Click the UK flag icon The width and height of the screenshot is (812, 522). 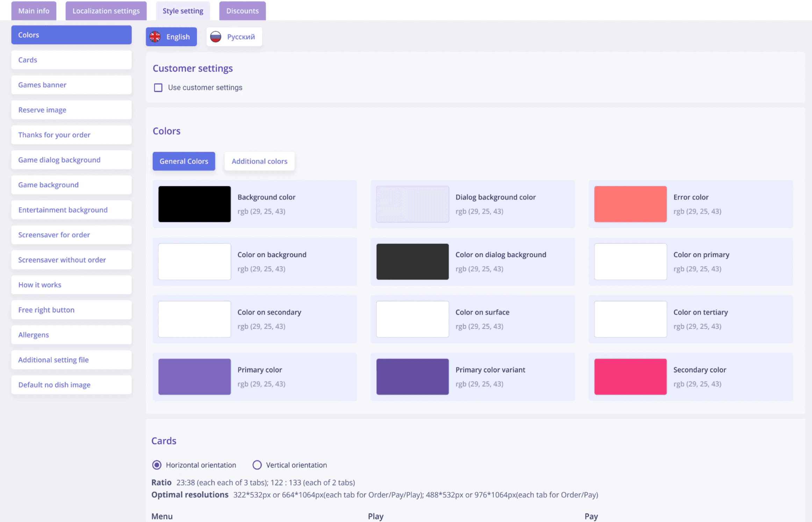155,37
